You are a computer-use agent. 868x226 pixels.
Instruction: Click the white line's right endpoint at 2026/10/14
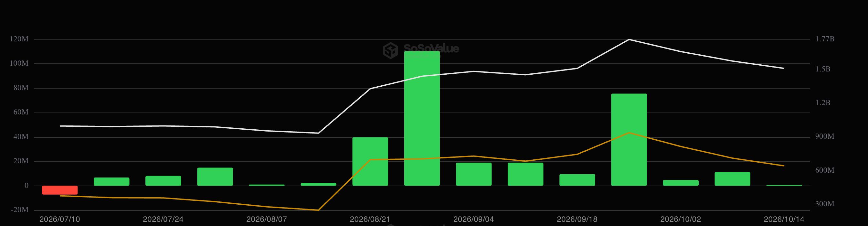(784, 68)
